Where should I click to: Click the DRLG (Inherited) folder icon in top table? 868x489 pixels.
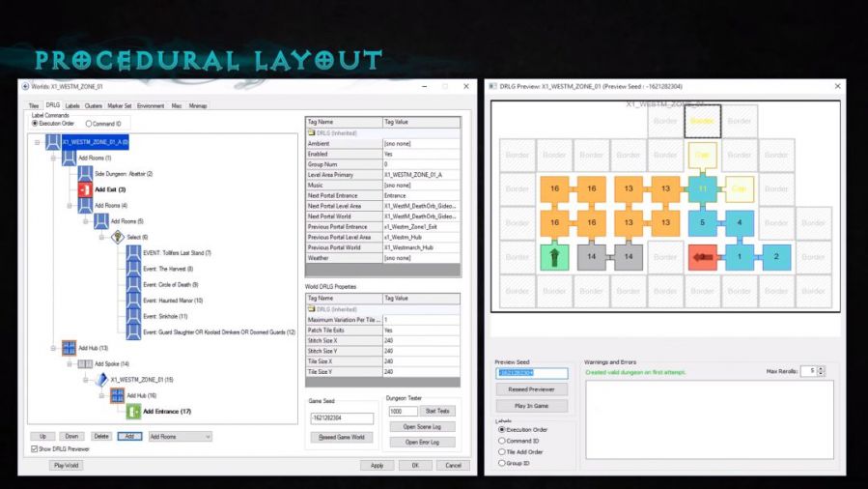pos(311,133)
